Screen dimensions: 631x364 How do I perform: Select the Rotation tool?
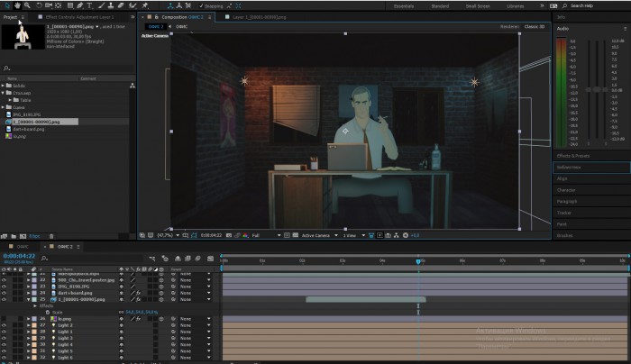pos(39,5)
